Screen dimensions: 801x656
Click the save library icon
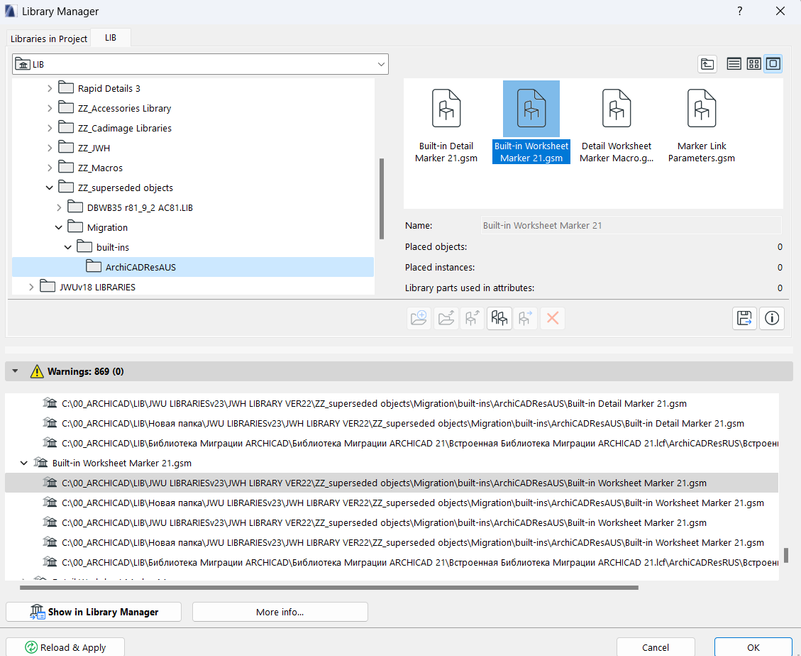744,318
